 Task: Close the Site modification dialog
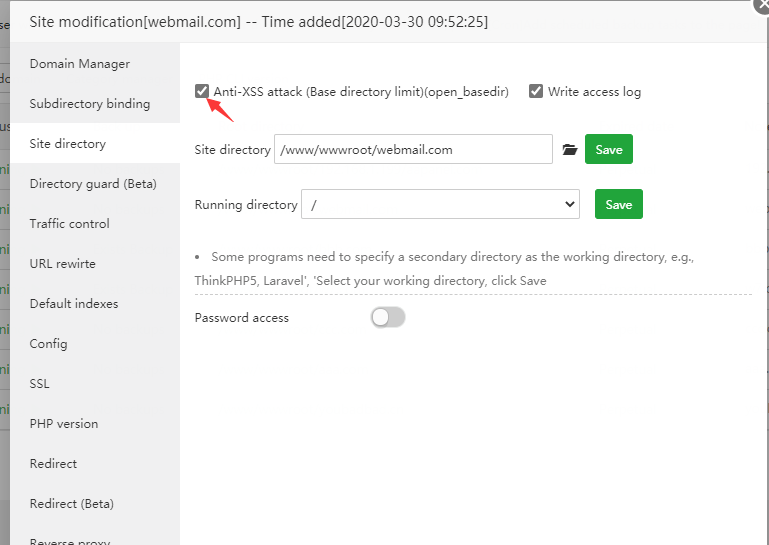(x=761, y=4)
